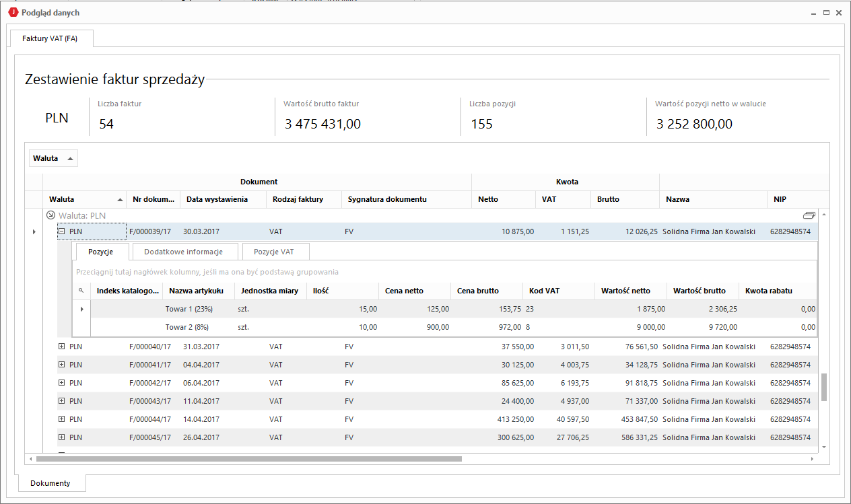The width and height of the screenshot is (851, 504).
Task: Sort by Netto column header
Action: 504,199
